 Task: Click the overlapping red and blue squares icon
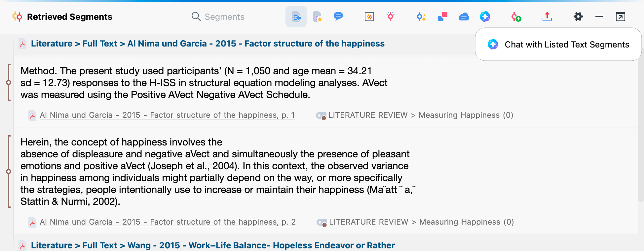click(442, 16)
